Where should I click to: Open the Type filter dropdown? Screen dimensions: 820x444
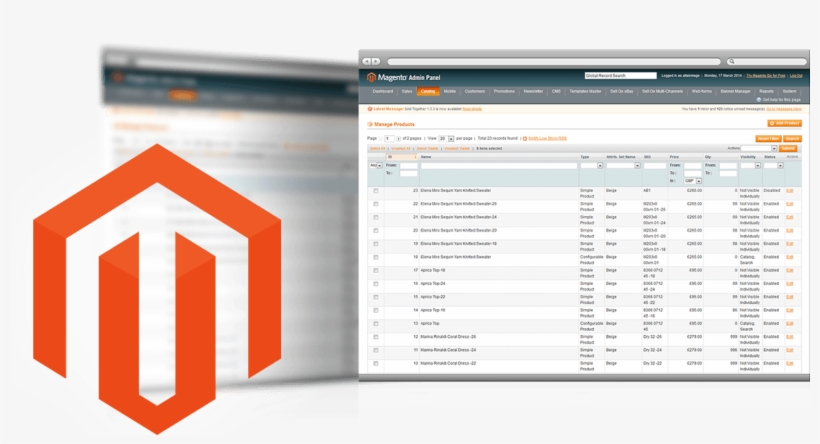pyautogui.click(x=592, y=166)
